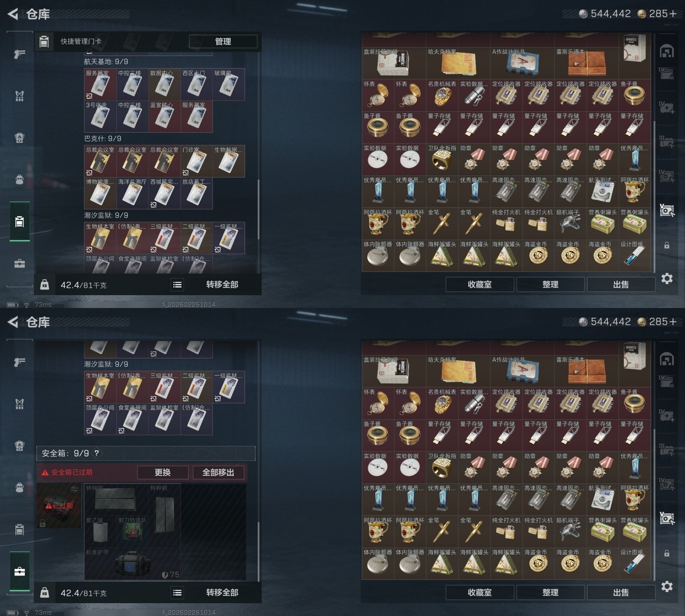Click the highlighted briefcase safe-box tab in sidebar

[x=19, y=572]
